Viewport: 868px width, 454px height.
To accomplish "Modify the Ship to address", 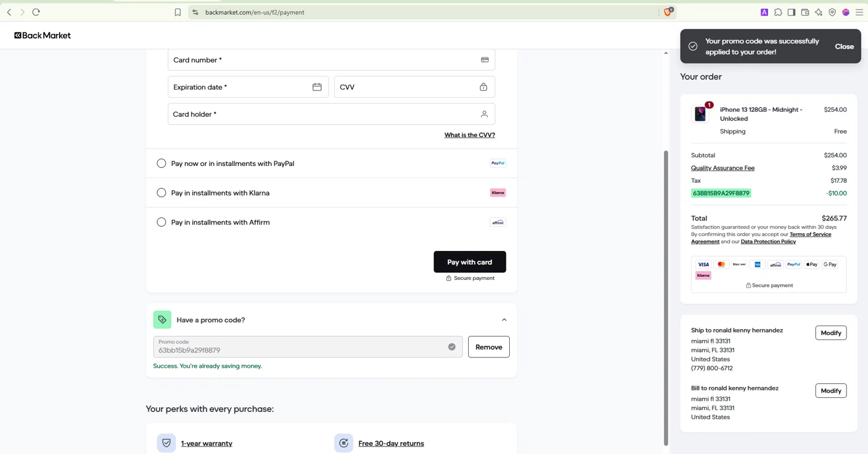I will 831,333.
